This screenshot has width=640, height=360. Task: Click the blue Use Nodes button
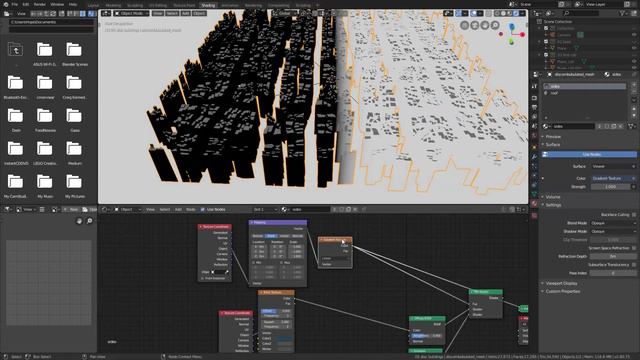(589, 154)
